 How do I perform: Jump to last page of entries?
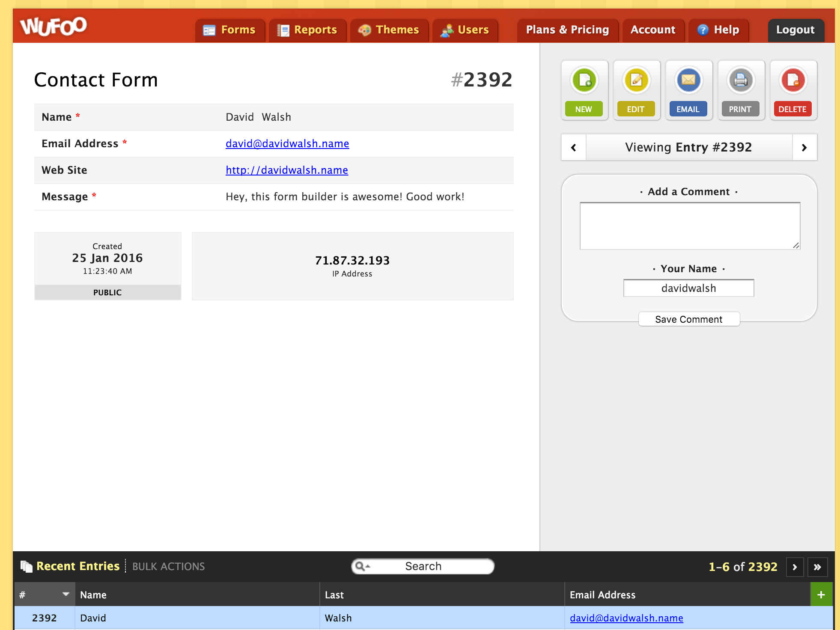click(817, 568)
